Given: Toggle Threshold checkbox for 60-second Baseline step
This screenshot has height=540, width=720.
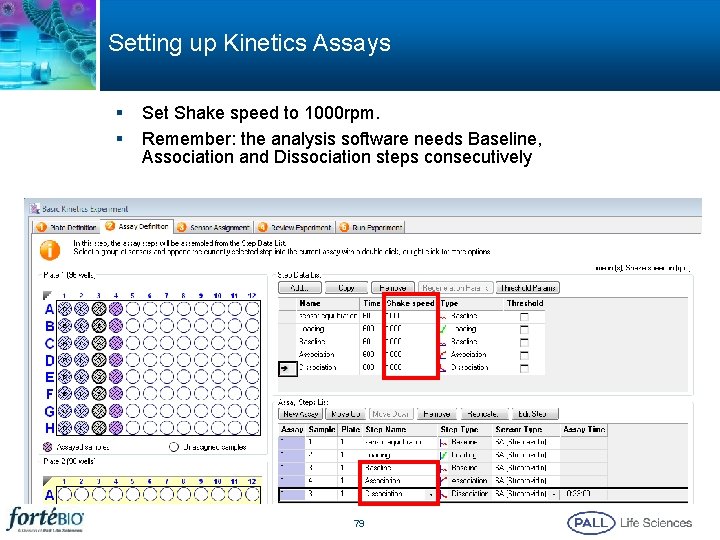Looking at the screenshot, I should coord(524,342).
